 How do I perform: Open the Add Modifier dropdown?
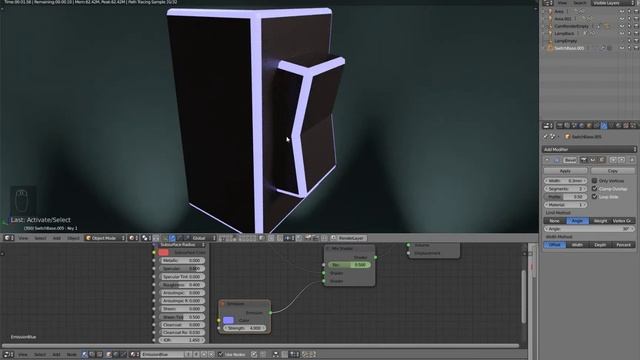[589, 149]
